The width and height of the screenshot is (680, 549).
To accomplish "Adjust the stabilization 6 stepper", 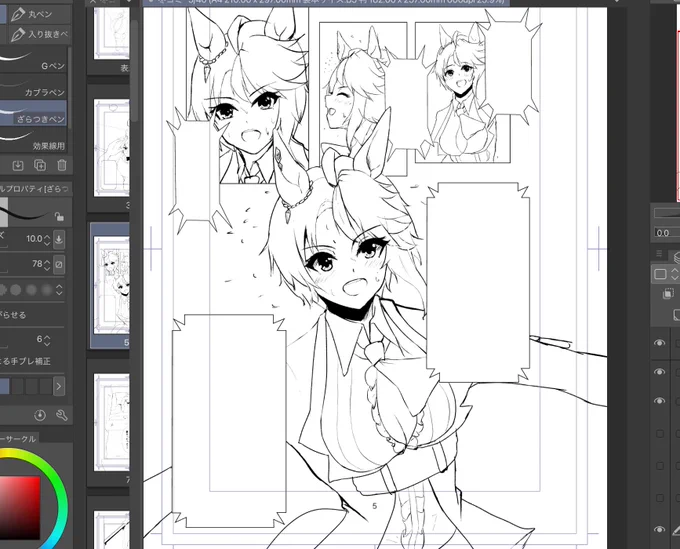I will pos(47,340).
